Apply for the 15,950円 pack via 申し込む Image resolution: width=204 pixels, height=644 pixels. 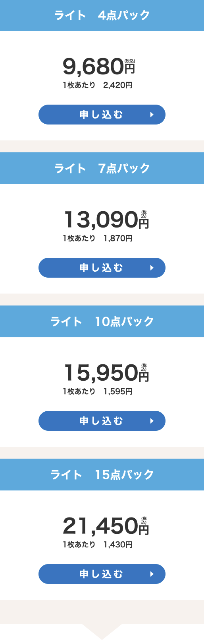(x=102, y=421)
